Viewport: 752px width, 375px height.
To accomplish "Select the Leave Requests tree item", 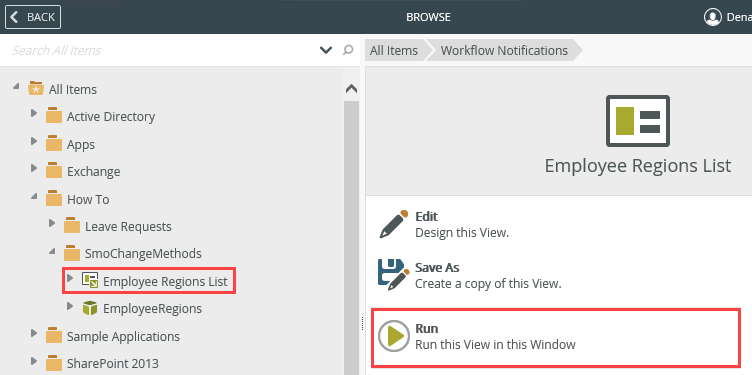I will (128, 226).
